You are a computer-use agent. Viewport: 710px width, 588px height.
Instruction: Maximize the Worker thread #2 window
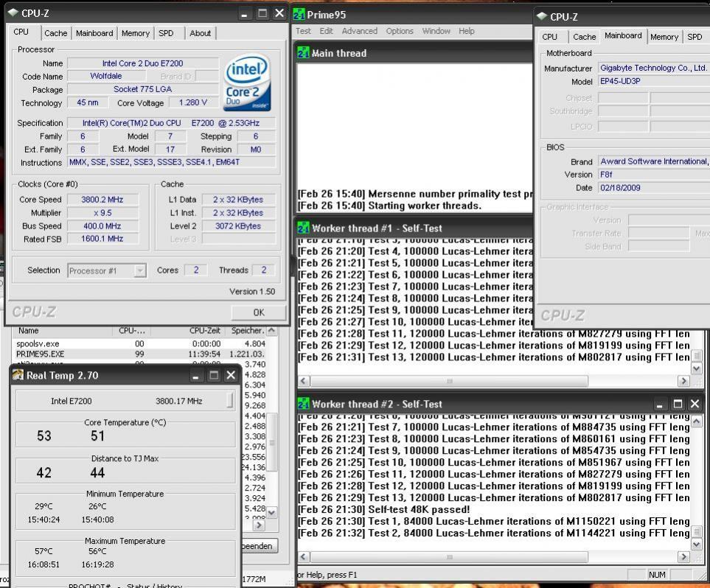coord(678,404)
